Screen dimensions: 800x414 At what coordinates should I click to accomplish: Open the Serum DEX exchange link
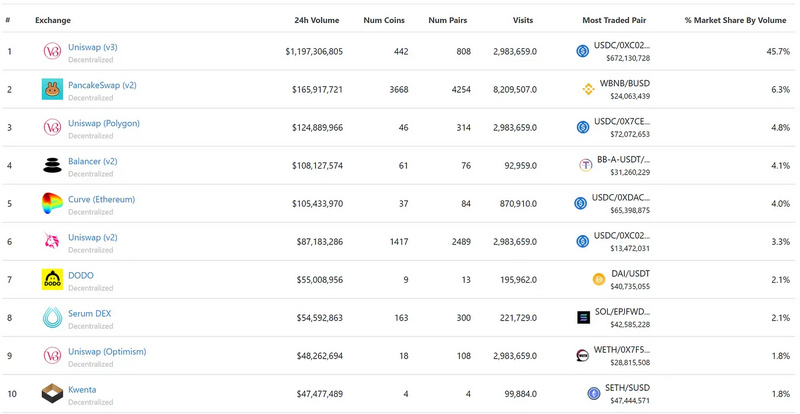coord(92,313)
